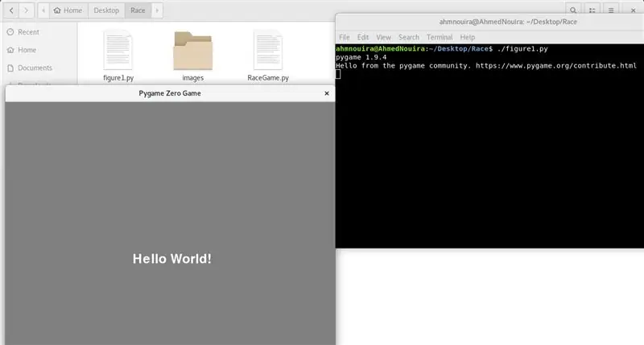
Task: Click the Hello World! text in game window
Action: (171, 259)
